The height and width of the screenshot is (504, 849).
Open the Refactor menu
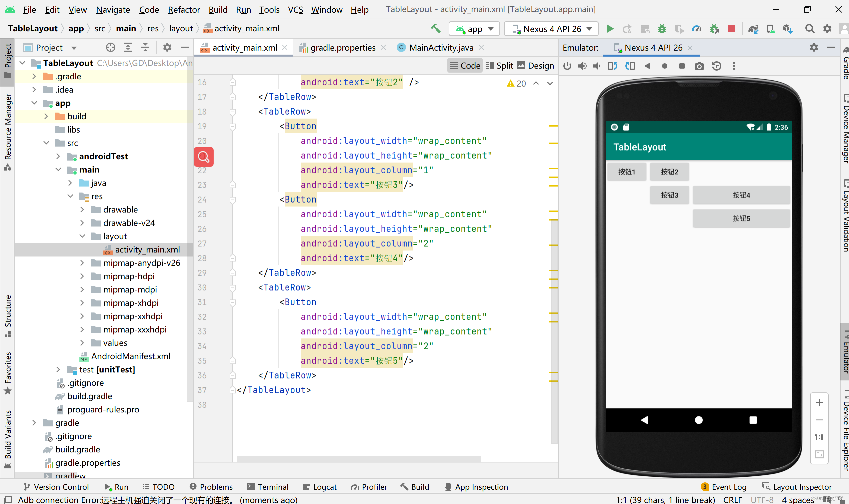click(183, 10)
